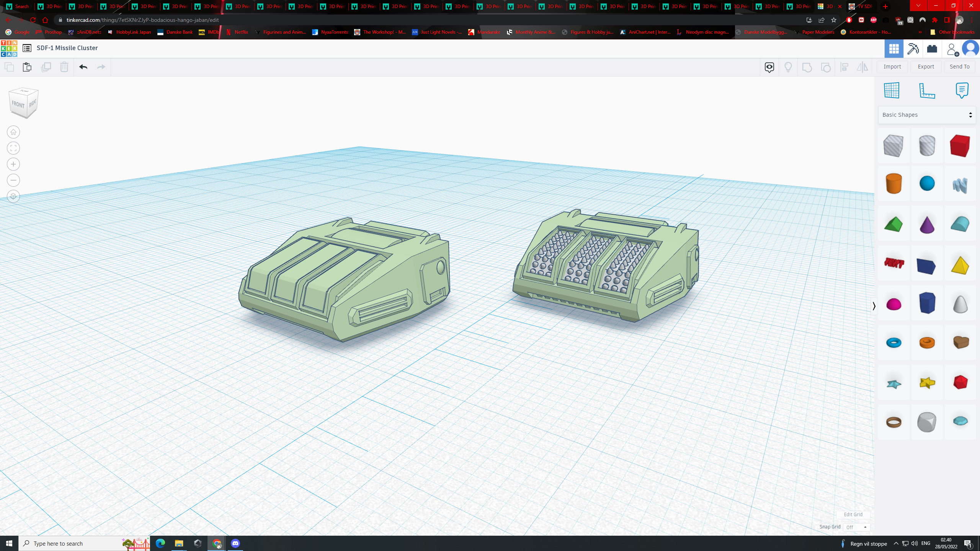Viewport: 980px width, 551px height.
Task: Click the Duplicate and repeat icon
Action: [x=46, y=67]
